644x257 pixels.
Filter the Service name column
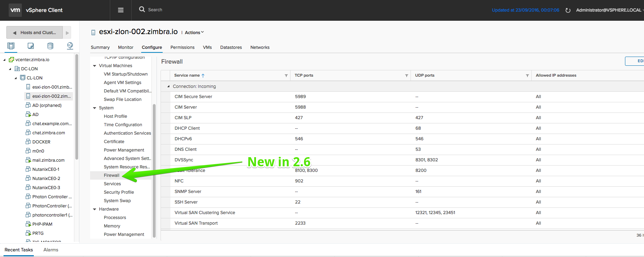pos(286,76)
